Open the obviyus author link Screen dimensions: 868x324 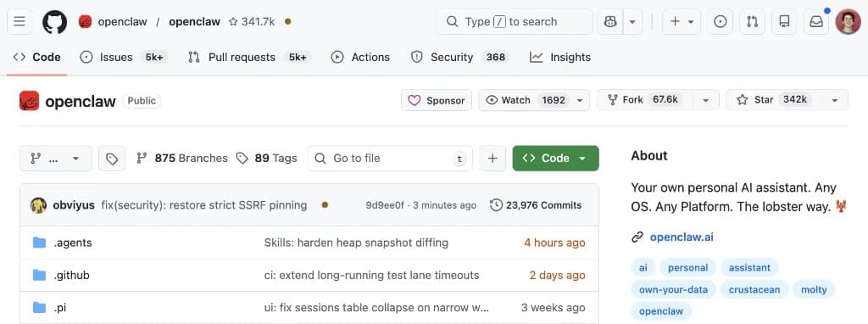(x=74, y=205)
